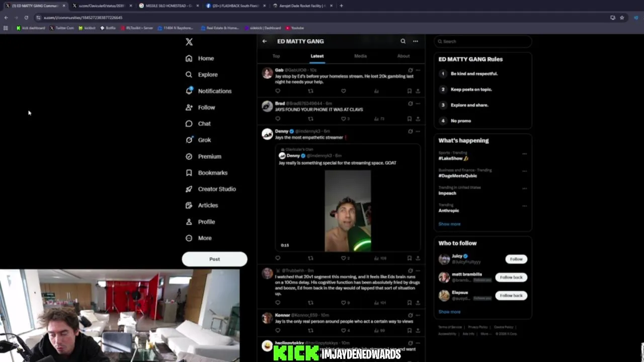Click the back arrow beside ED MATTY GANG
The image size is (644, 362).
point(265,41)
